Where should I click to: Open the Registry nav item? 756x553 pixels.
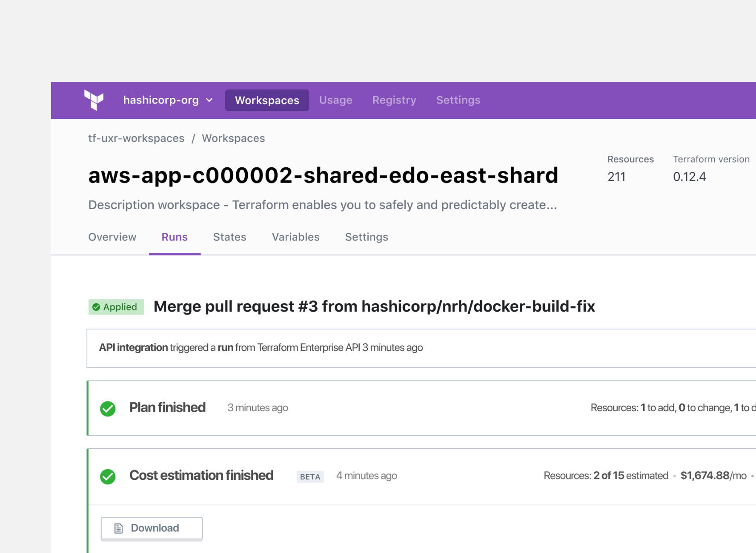click(394, 100)
